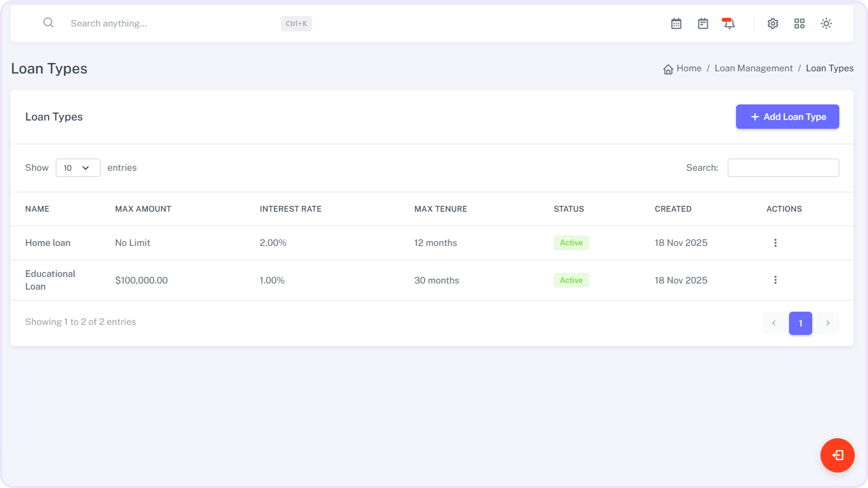Image resolution: width=868 pixels, height=488 pixels.
Task: Open actions menu for Educational Loan row
Action: tap(775, 280)
